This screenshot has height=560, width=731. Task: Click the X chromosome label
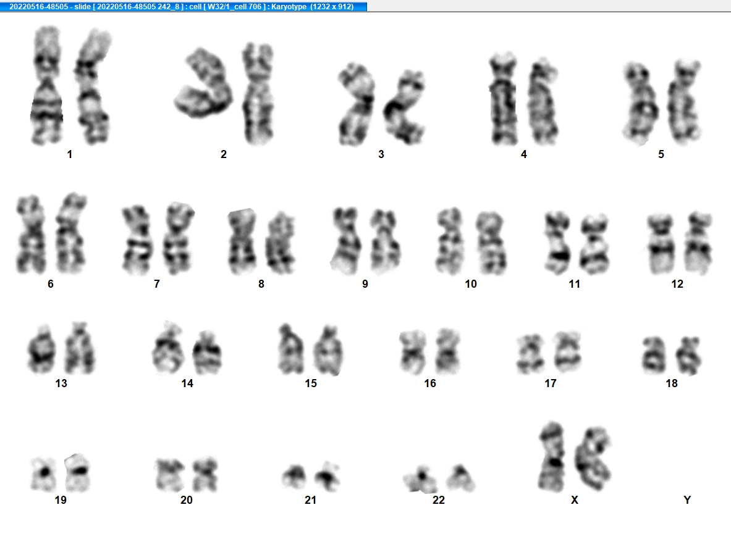(575, 500)
